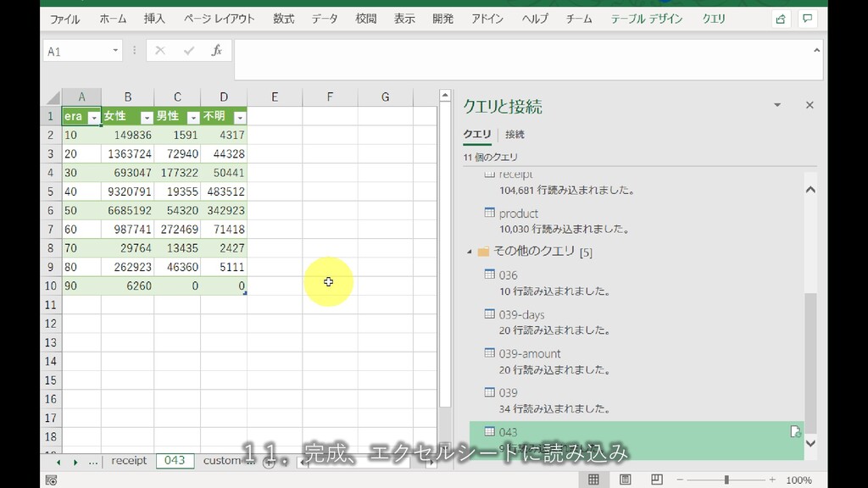Image resolution: width=868 pixels, height=488 pixels.
Task: Open the 女性 column filter dropdown
Action: coord(147,117)
